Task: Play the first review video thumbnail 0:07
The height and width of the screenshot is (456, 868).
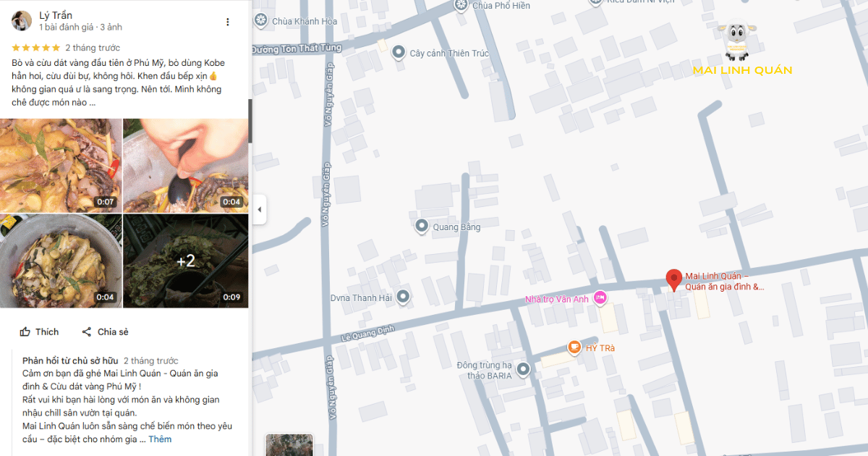Action: (x=61, y=165)
